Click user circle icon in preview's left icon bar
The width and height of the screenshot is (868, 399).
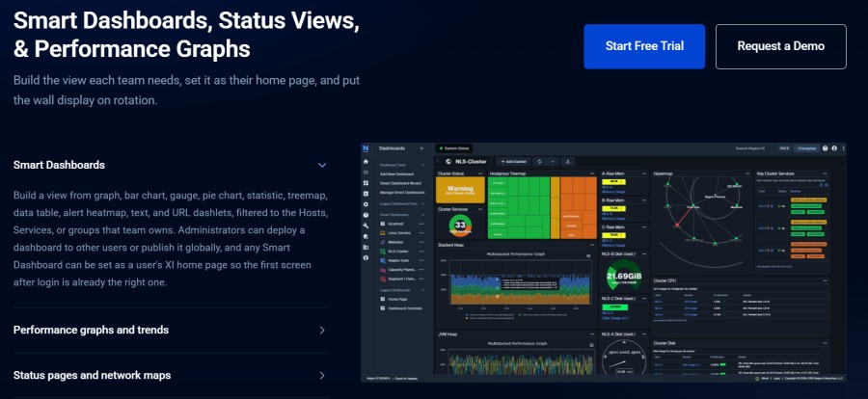(366, 258)
